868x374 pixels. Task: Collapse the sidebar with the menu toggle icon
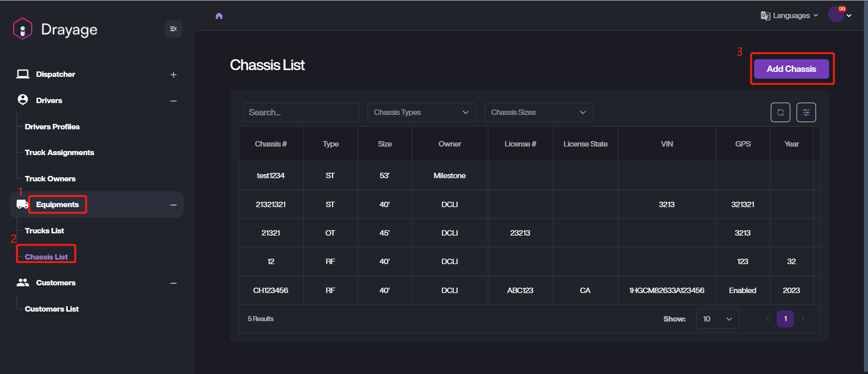(x=173, y=29)
